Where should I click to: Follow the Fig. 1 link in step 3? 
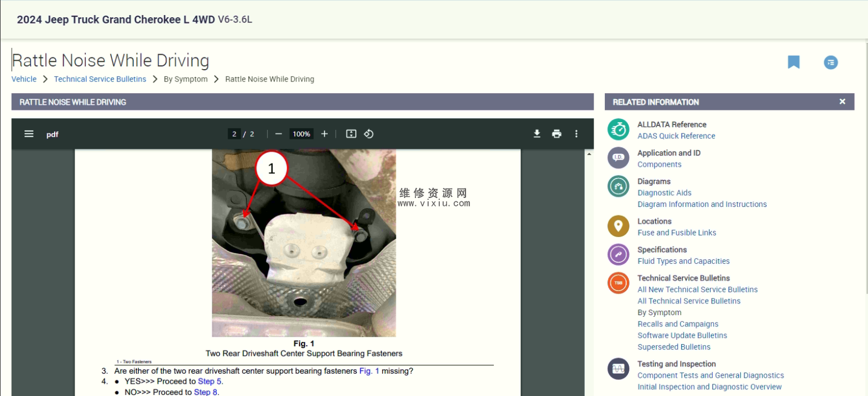pyautogui.click(x=369, y=371)
